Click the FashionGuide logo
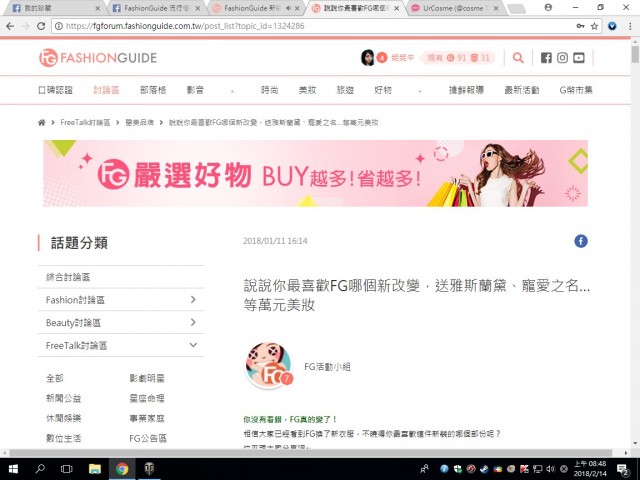This screenshot has height=480, width=640. coord(98,58)
